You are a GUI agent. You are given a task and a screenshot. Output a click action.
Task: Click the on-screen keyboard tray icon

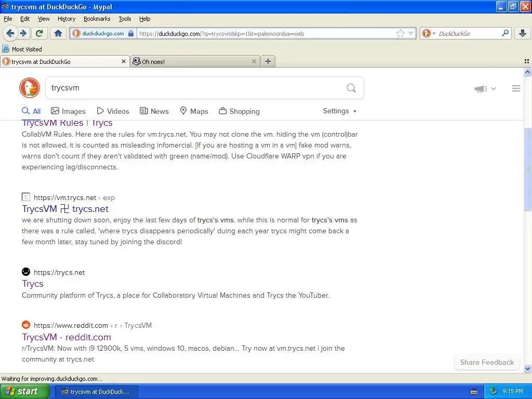tap(474, 392)
